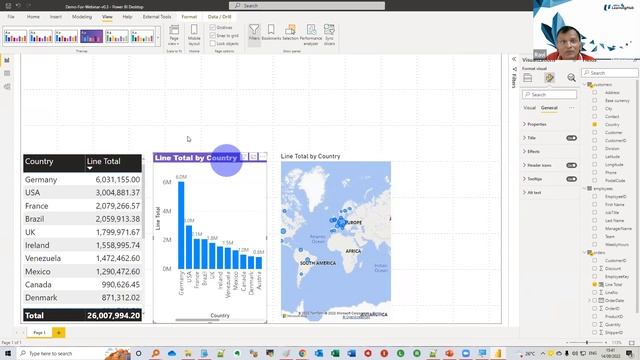Collapse the Visualizations pane with double chevron

[x=514, y=60]
